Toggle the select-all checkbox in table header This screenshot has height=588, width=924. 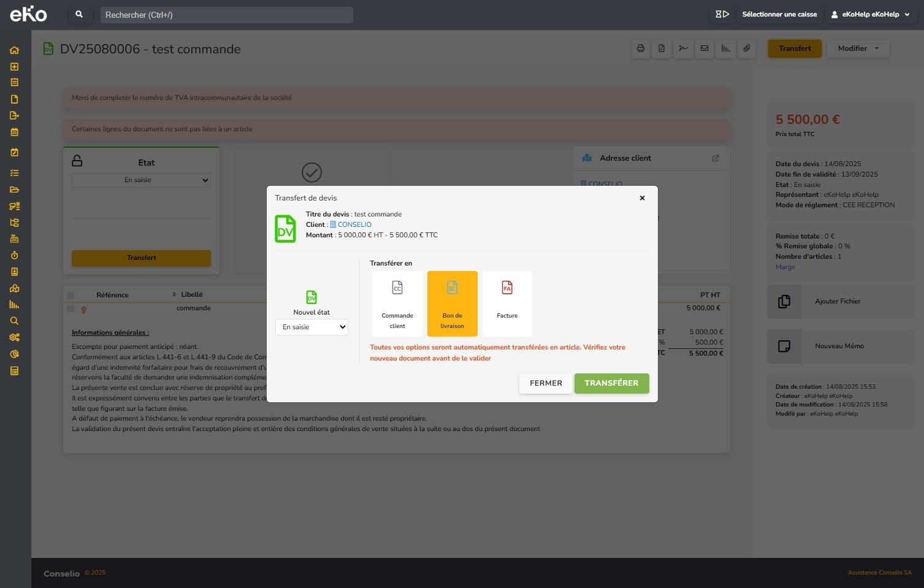(x=71, y=295)
